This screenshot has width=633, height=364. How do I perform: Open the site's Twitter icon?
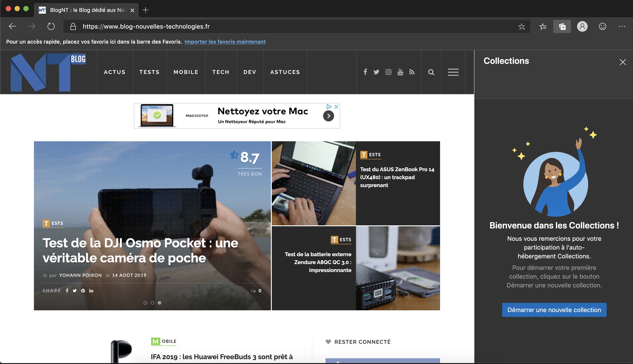(x=376, y=72)
